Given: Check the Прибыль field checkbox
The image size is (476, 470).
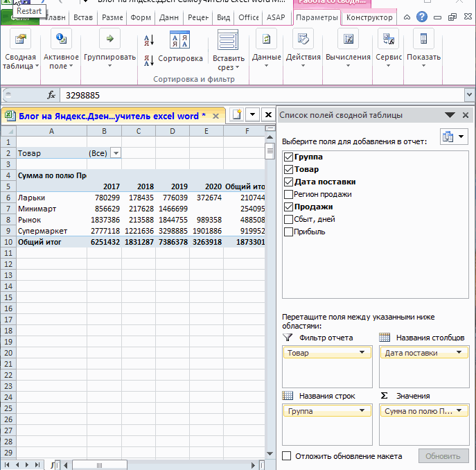Looking at the screenshot, I should 288,232.
